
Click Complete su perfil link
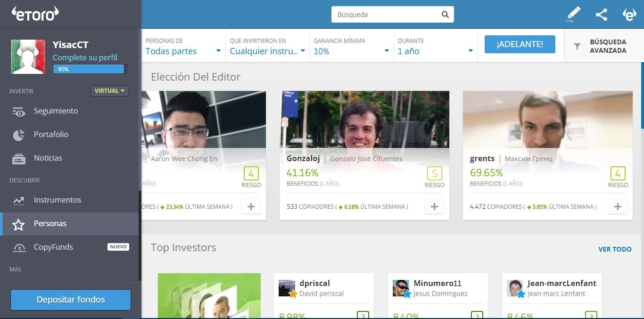85,58
